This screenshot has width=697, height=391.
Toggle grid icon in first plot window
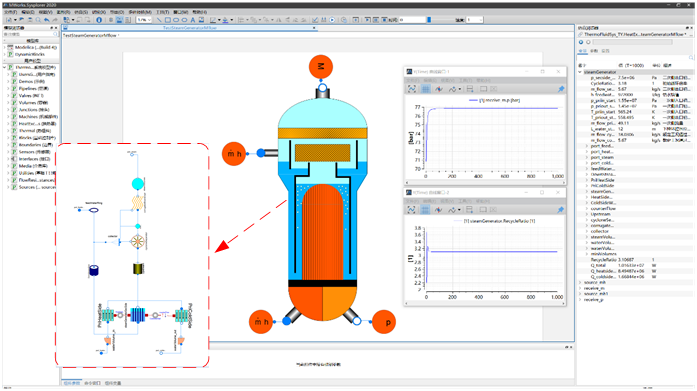tap(425, 89)
